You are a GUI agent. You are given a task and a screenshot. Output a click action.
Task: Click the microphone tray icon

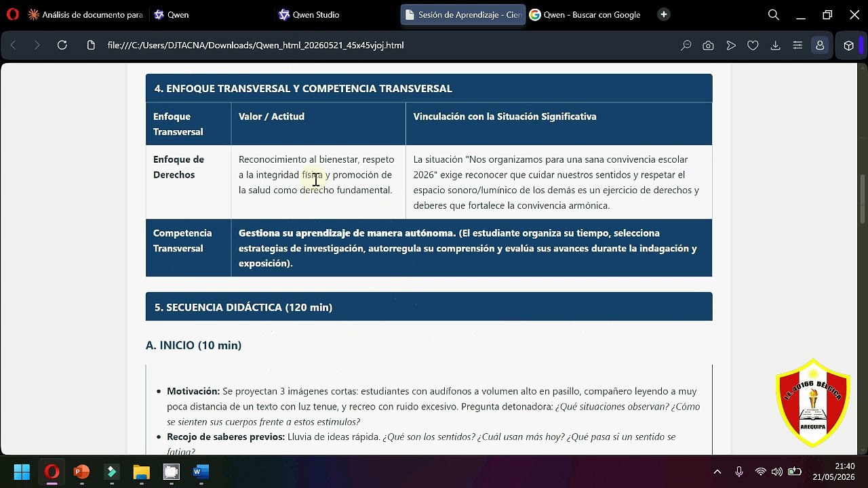[739, 472]
